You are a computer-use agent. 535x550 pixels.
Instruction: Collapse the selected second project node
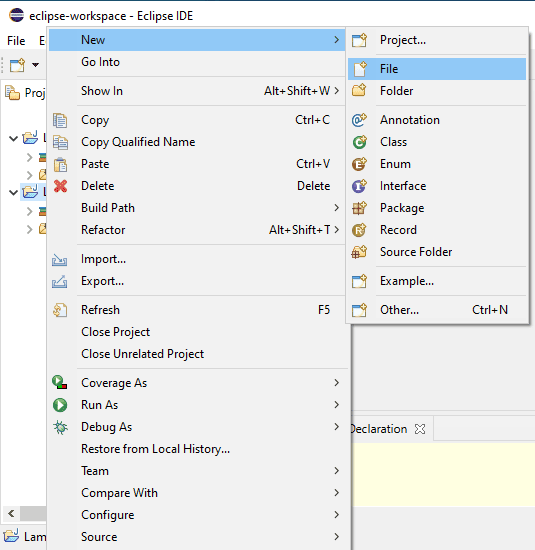tap(13, 193)
